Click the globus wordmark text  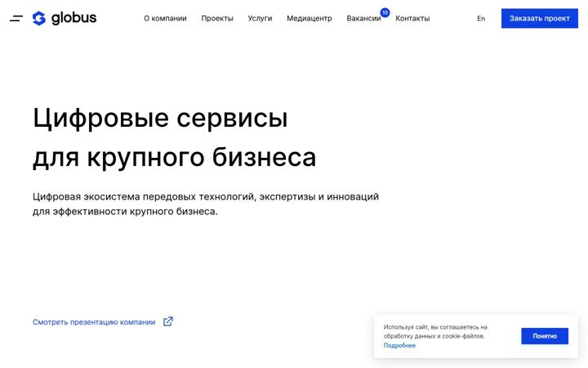(x=73, y=18)
